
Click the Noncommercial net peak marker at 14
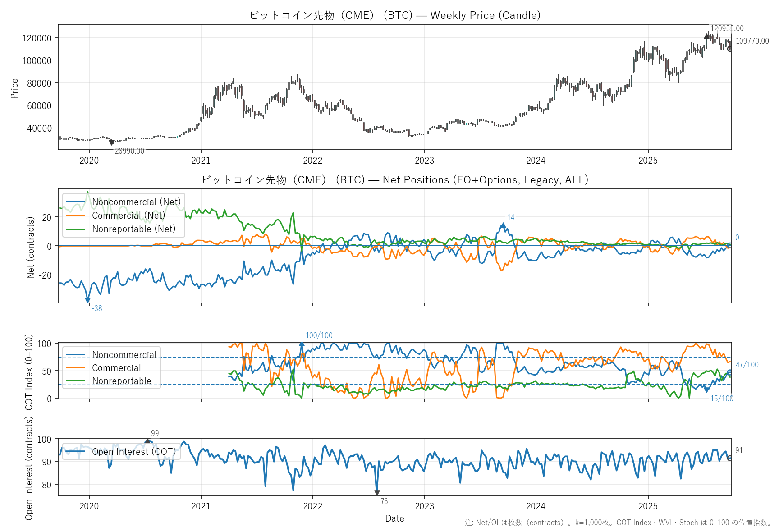click(x=503, y=225)
